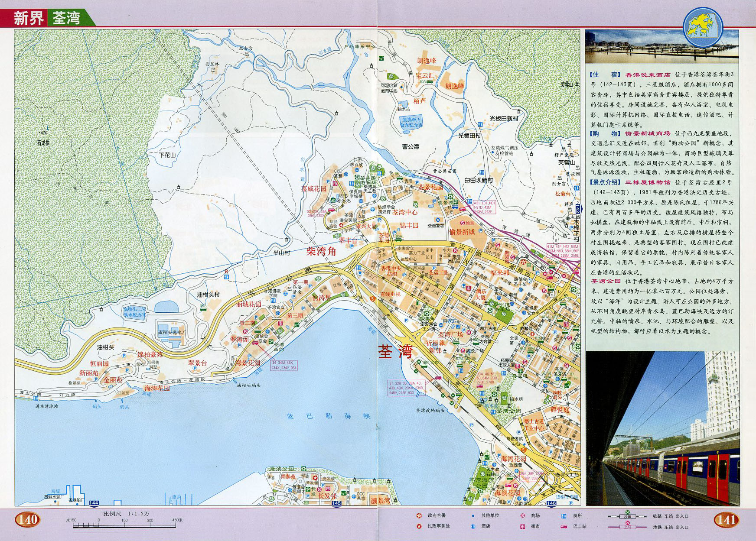
Task: Select the 酒店 hotel legend icon
Action: (473, 526)
